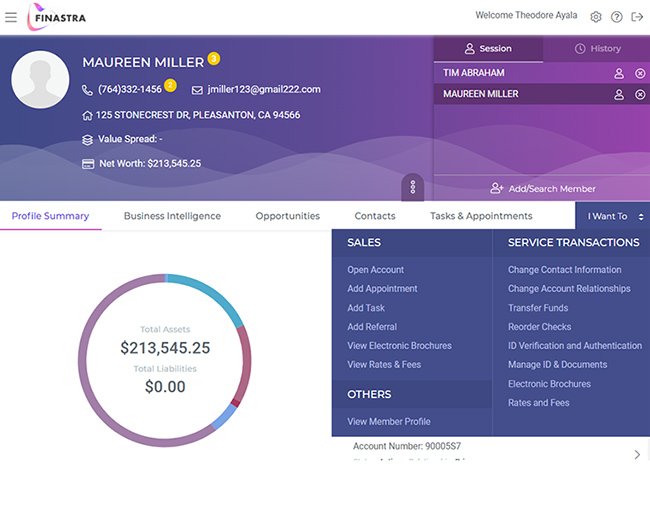650x511 pixels.
Task: Collapse the I Want To dropdown
Action: pos(613,216)
